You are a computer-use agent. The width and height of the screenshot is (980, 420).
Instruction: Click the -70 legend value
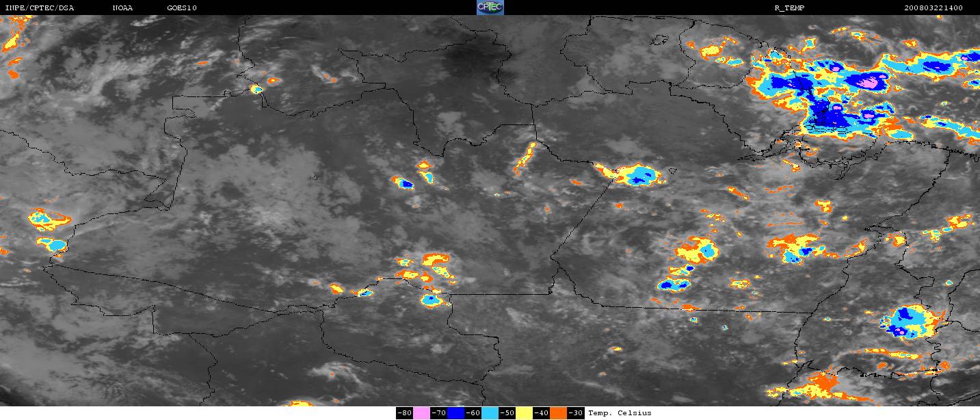coord(439,413)
